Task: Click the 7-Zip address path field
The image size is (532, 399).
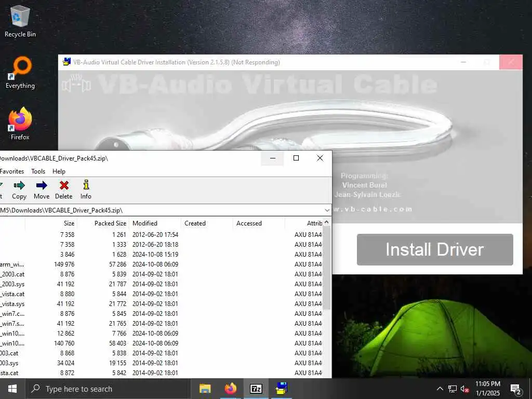Action: [161, 210]
